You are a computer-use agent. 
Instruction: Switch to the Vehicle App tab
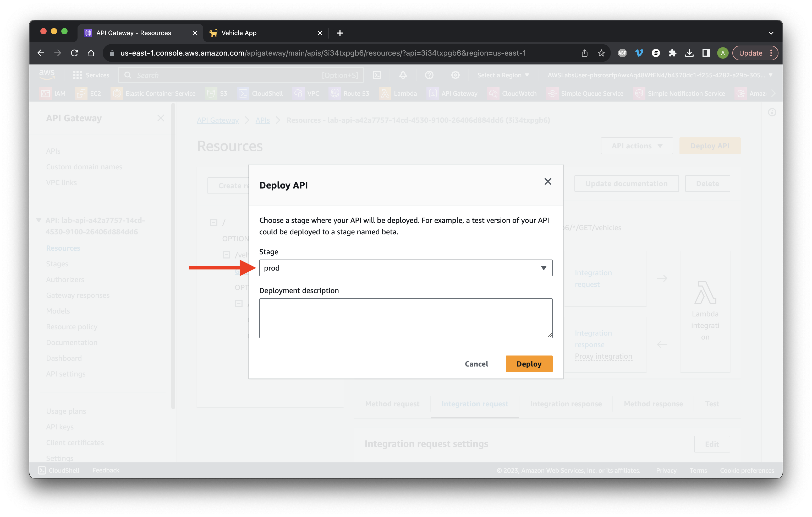[x=266, y=33]
